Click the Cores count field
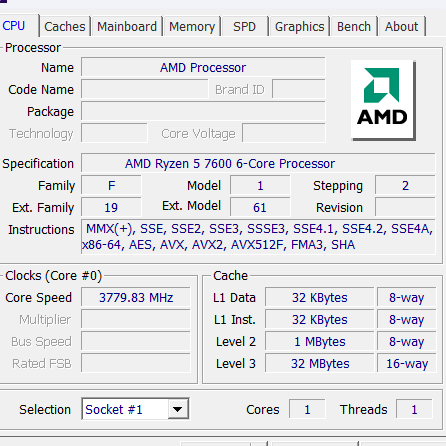 pos(307,409)
